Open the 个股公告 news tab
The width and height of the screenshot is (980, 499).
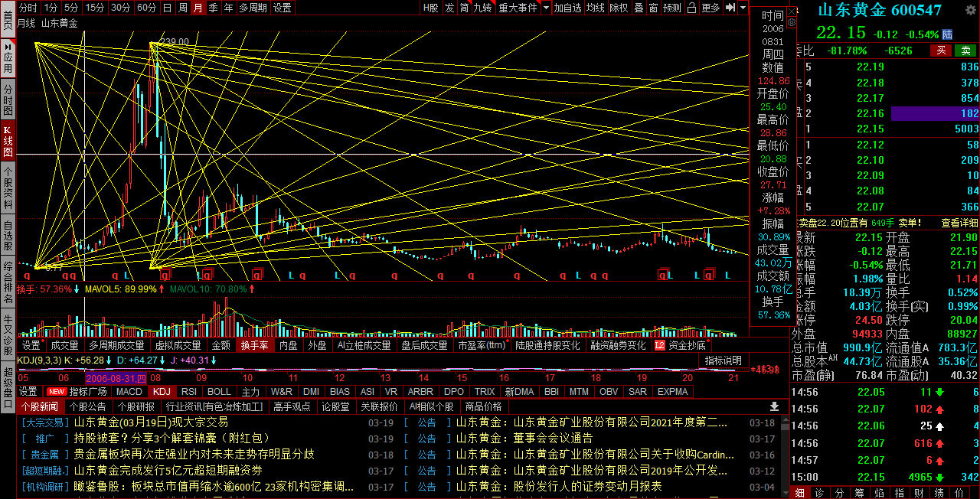[x=87, y=406]
